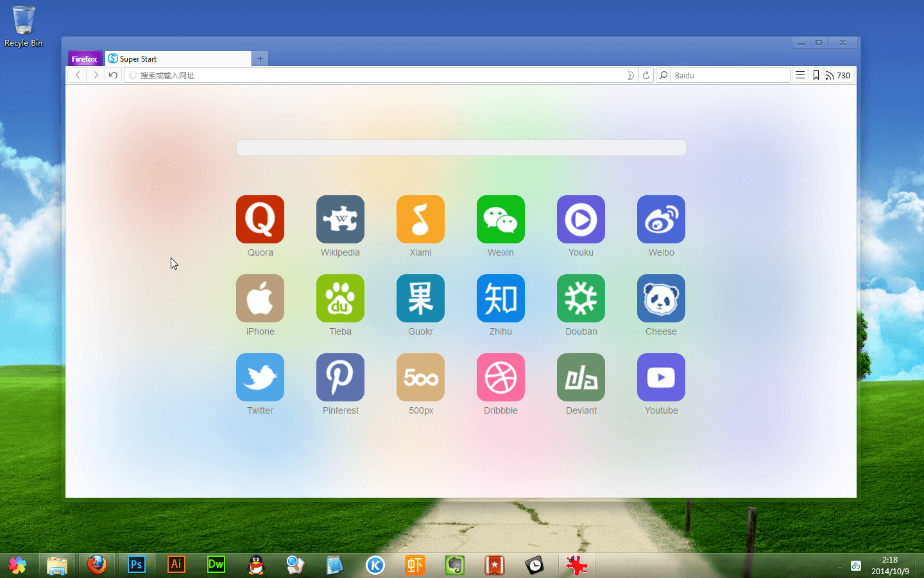Open the Cheese panda icon

(x=661, y=298)
